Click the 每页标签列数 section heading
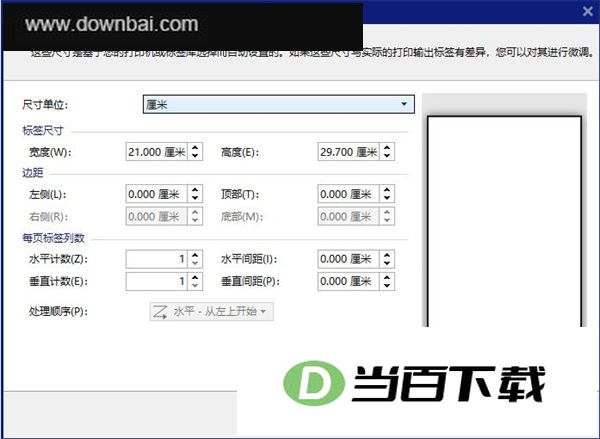600x439 pixels. tap(53, 238)
